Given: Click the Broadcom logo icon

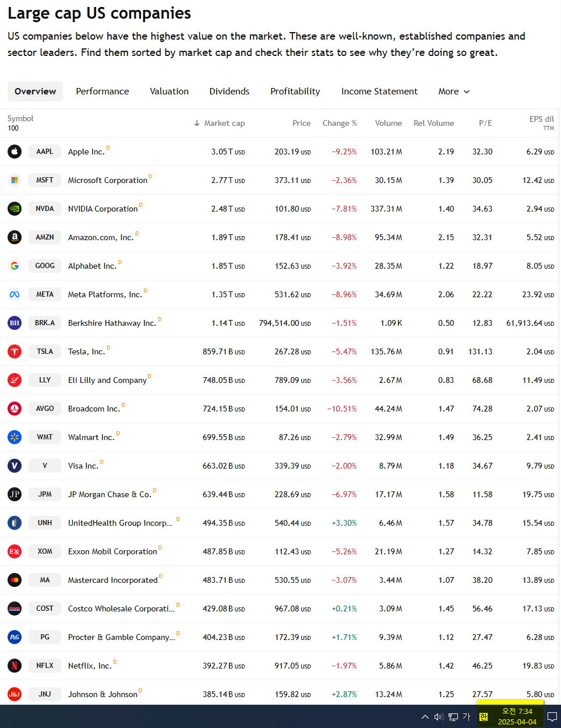Looking at the screenshot, I should click(15, 409).
